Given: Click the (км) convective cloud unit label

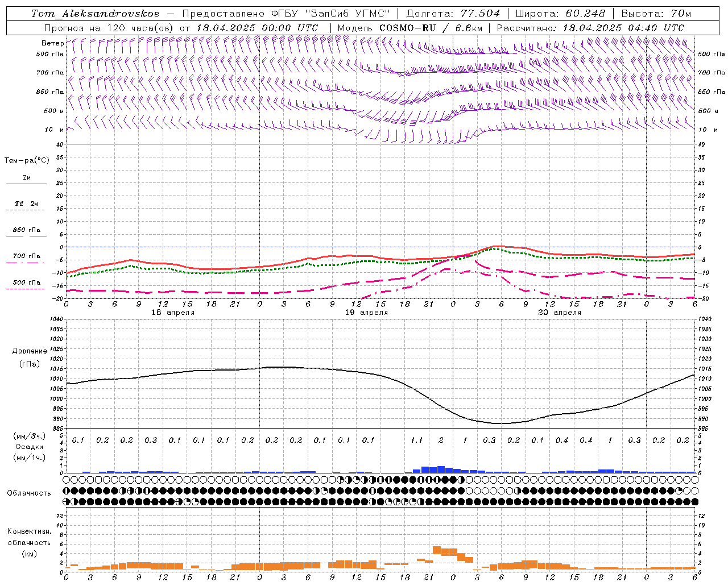Looking at the screenshot, I should click(29, 554).
